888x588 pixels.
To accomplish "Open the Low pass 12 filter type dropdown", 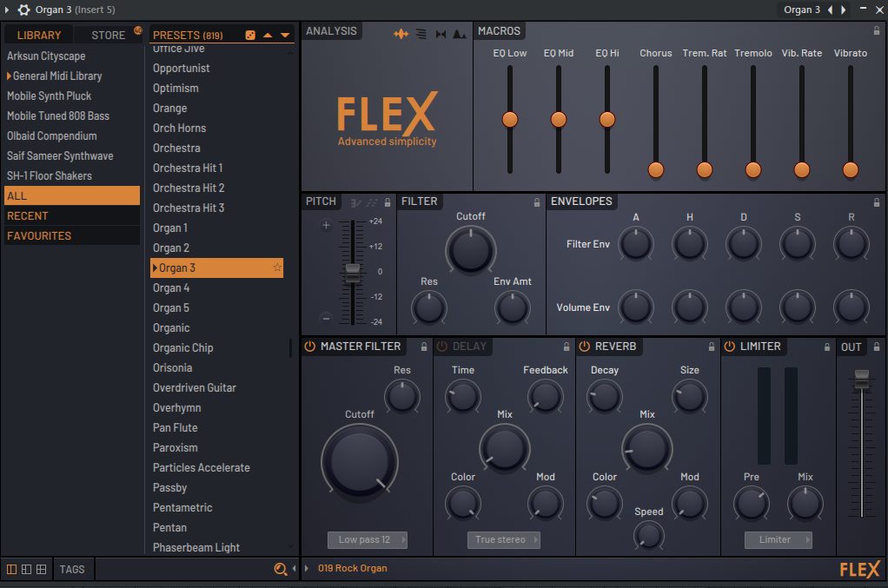I will pyautogui.click(x=367, y=540).
